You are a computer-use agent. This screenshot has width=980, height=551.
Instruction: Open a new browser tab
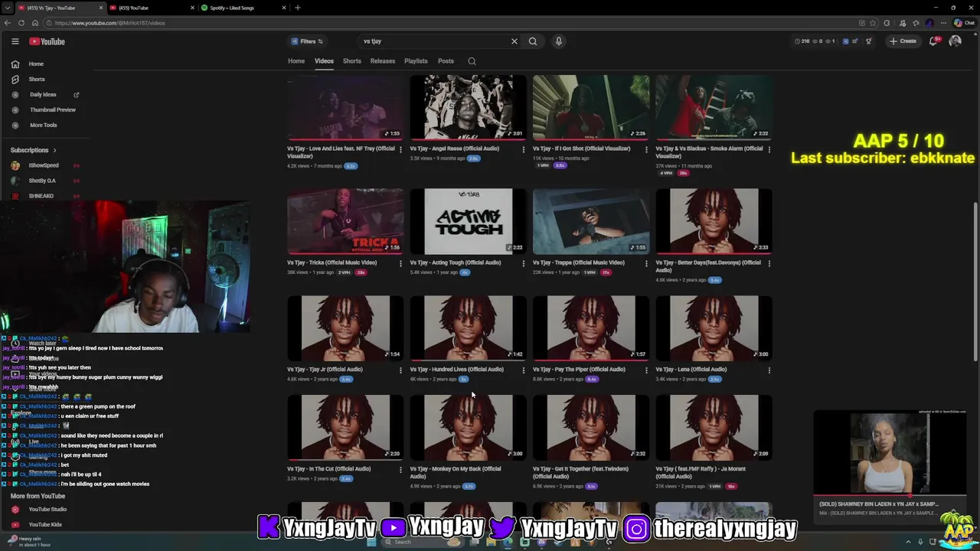298,8
